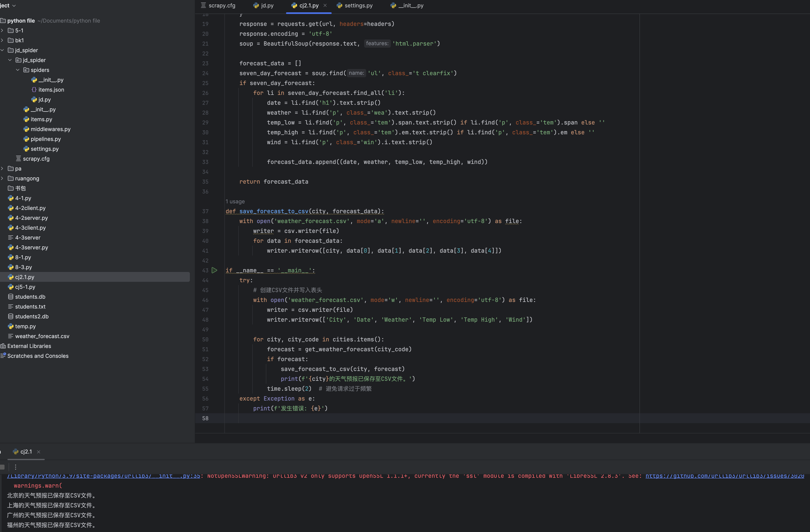This screenshot has width=810, height=532.
Task: Open the Project view dropdown
Action: tap(8, 5)
